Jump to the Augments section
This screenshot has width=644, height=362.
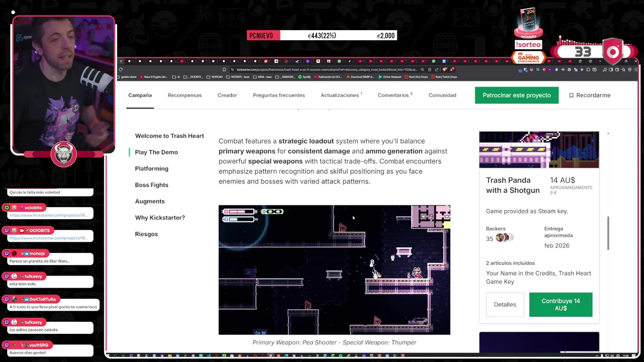149,201
